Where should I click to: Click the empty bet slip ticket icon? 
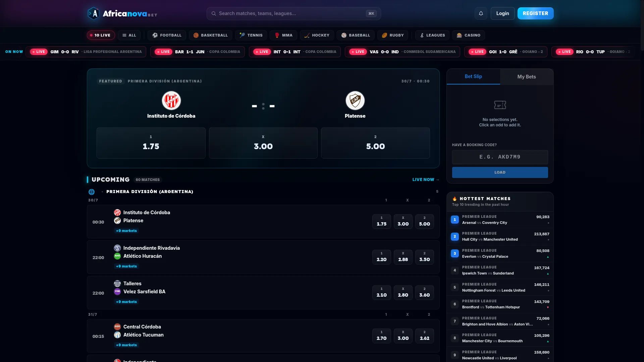[x=500, y=105]
